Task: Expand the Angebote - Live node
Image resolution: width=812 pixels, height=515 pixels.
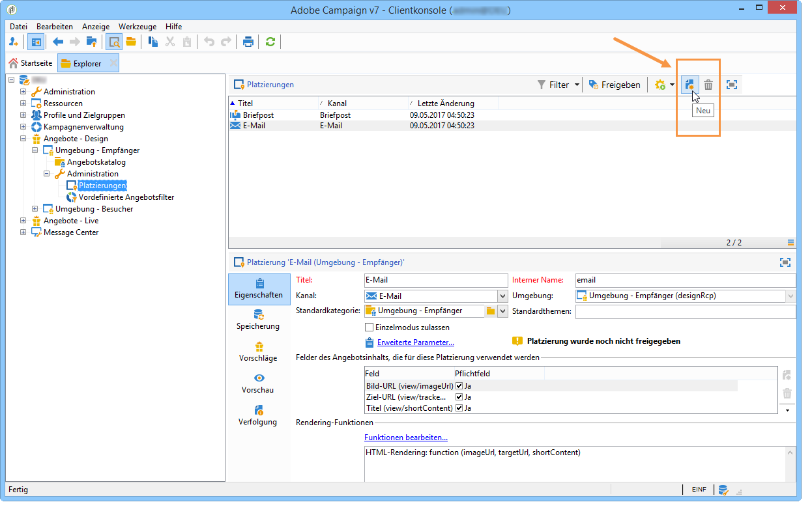Action: click(x=23, y=221)
